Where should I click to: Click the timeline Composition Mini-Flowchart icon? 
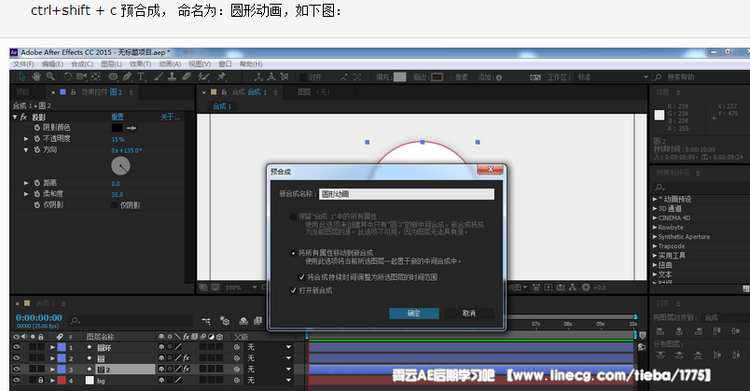(206, 321)
